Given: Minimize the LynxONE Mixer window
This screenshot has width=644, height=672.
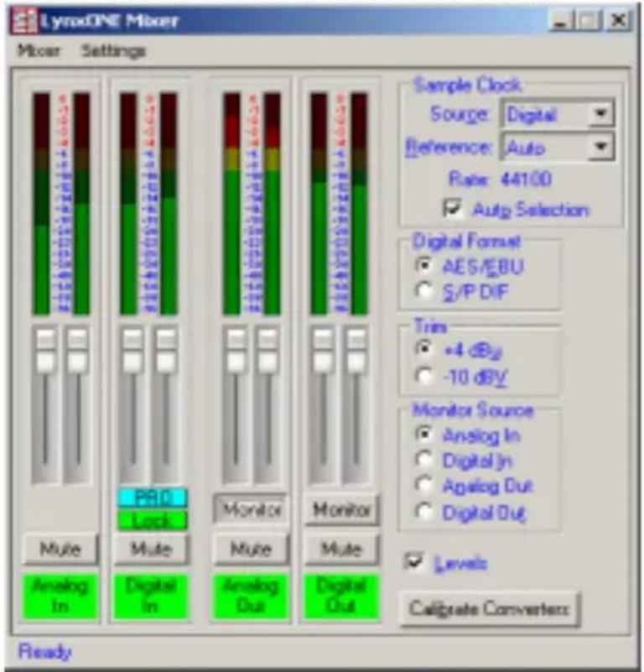Looking at the screenshot, I should click(x=561, y=21).
